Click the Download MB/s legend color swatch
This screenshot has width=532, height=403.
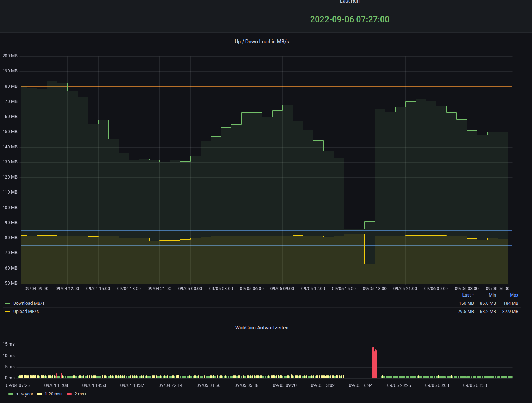click(x=8, y=303)
